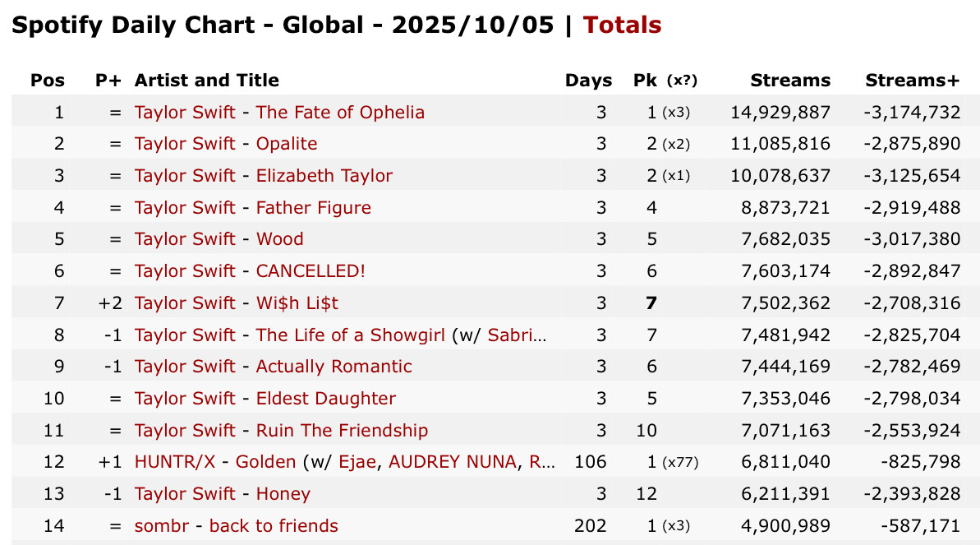The image size is (980, 545).
Task: Open the back to friends song link
Action: tap(274, 526)
